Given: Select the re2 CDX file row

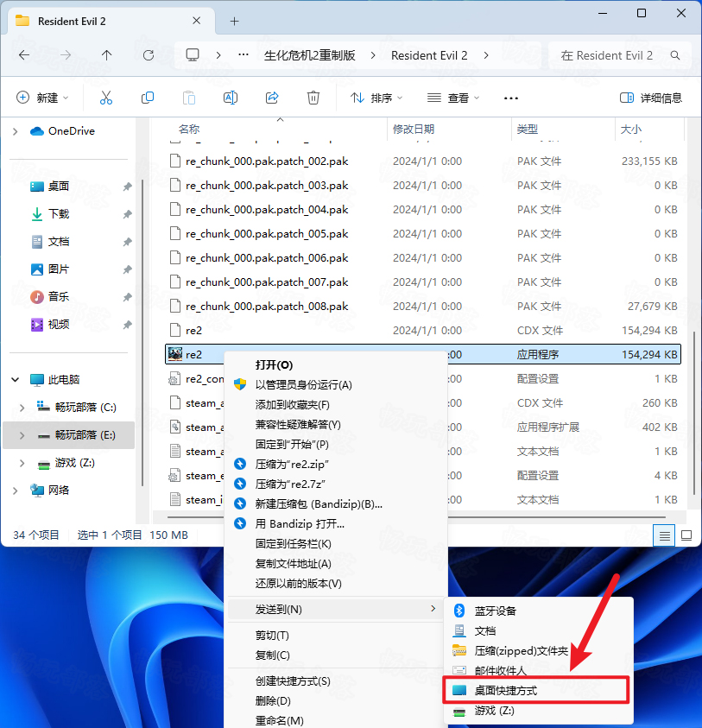Looking at the screenshot, I should coord(423,331).
